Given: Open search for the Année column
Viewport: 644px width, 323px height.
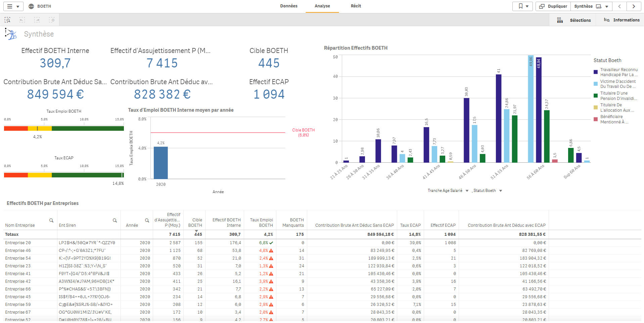Looking at the screenshot, I should (147, 220).
